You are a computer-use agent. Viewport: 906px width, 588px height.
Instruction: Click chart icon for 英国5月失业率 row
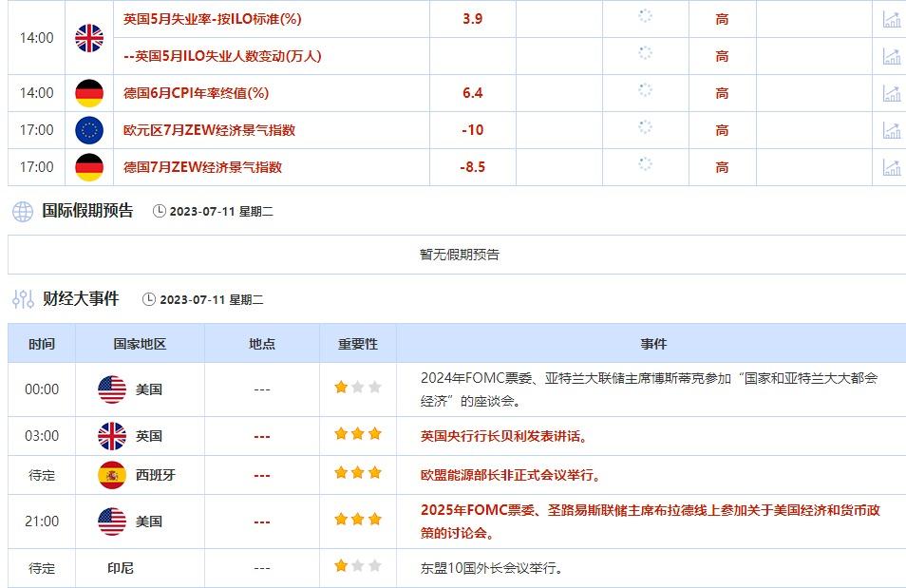pyautogui.click(x=891, y=19)
